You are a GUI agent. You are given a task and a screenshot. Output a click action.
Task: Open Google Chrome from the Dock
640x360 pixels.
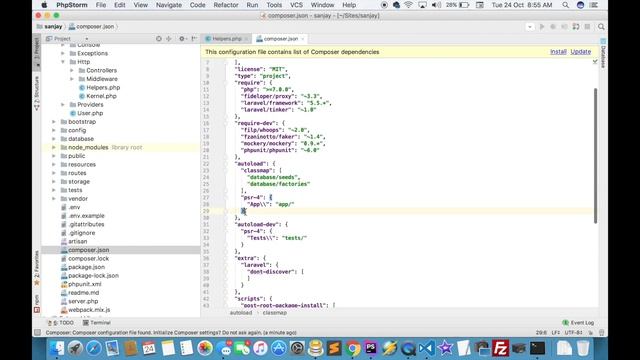(353, 348)
